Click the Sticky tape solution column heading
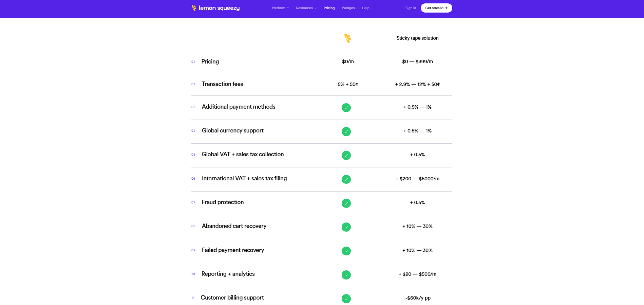This screenshot has height=305, width=644. [417, 38]
